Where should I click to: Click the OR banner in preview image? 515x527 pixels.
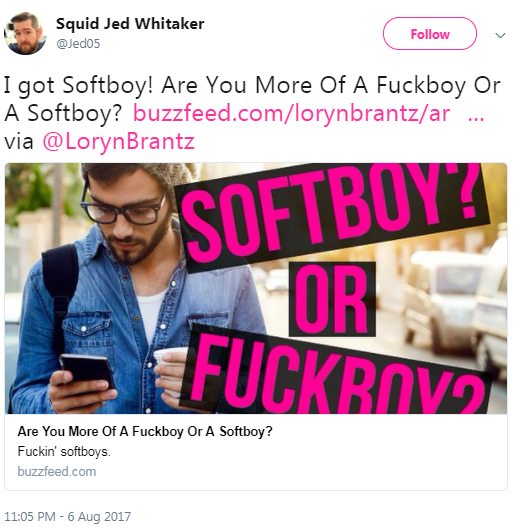point(332,299)
